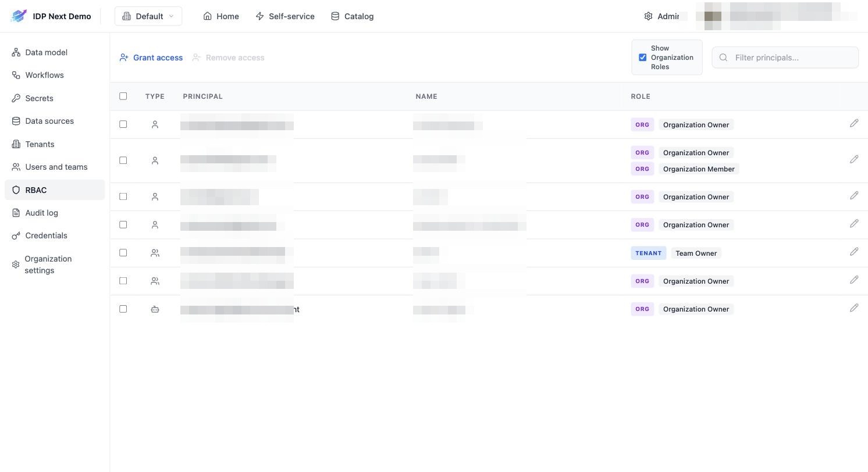The width and height of the screenshot is (868, 472).
Task: Sort by the PRINCIPAL column header
Action: point(202,96)
